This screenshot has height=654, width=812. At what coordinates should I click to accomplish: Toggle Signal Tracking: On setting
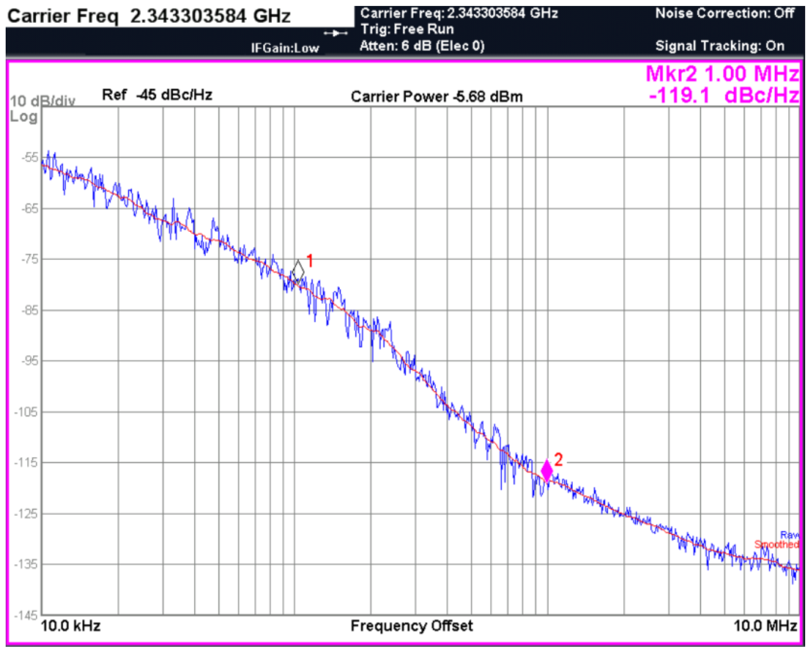tap(720, 46)
